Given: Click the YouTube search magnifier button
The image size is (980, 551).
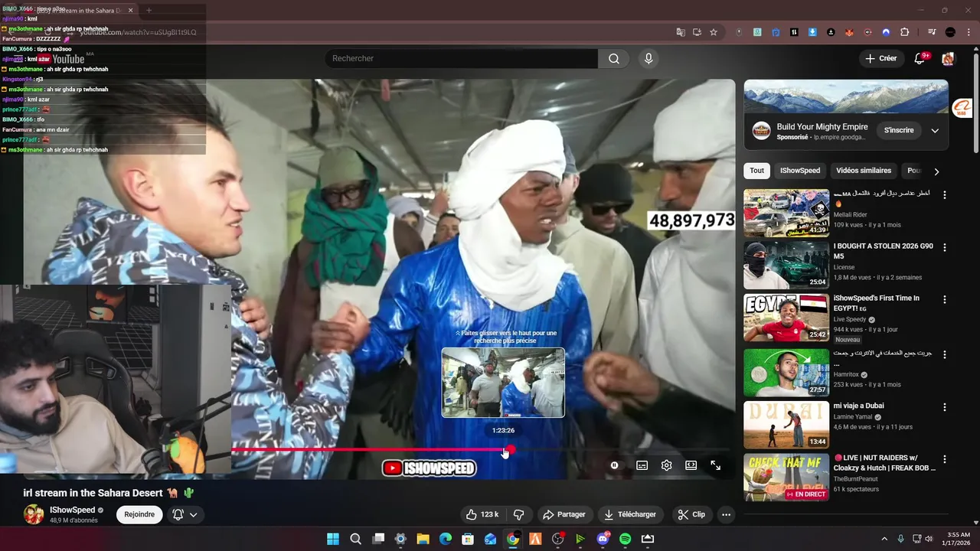Looking at the screenshot, I should point(614,58).
